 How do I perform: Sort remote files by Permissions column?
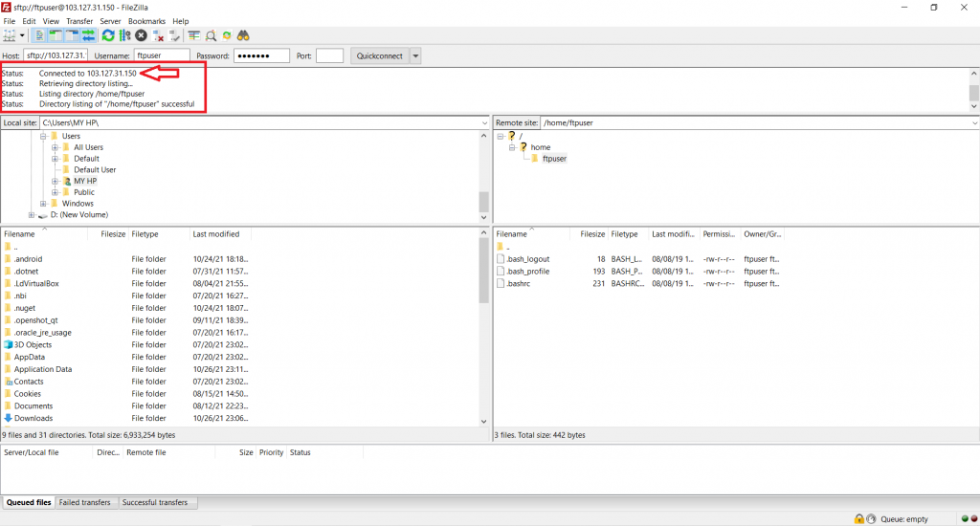click(720, 234)
